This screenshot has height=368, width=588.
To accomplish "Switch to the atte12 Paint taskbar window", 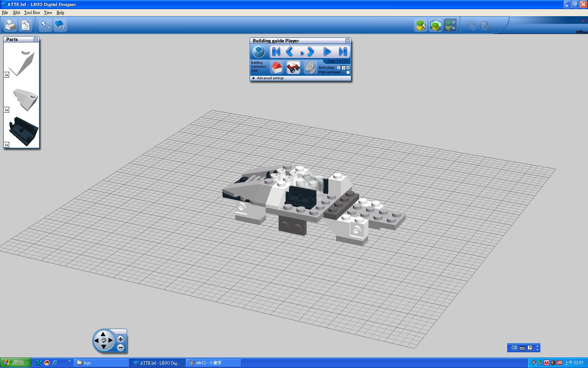I will pyautogui.click(x=213, y=363).
